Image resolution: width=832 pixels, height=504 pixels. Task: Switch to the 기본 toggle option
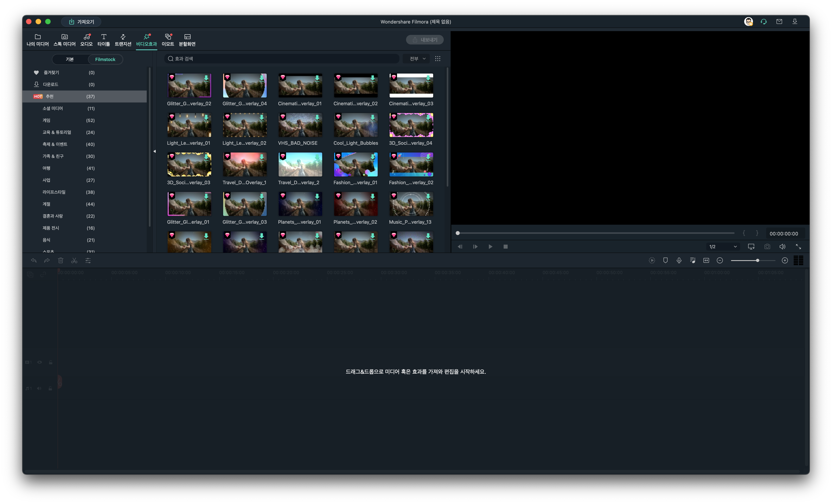(x=70, y=59)
